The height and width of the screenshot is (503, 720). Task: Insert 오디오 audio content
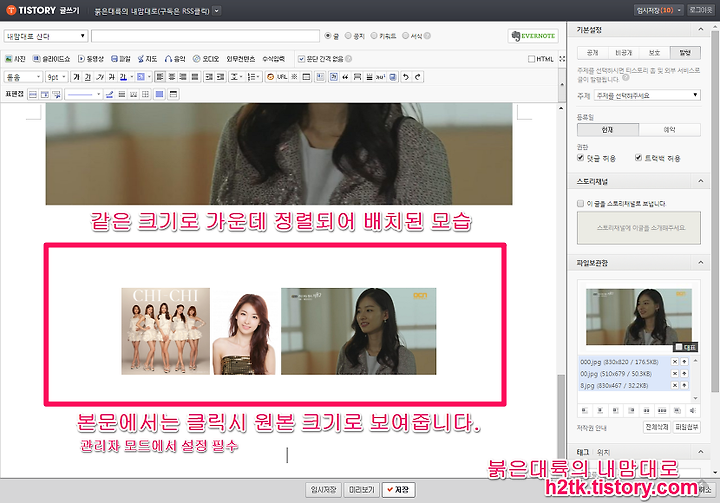point(206,59)
